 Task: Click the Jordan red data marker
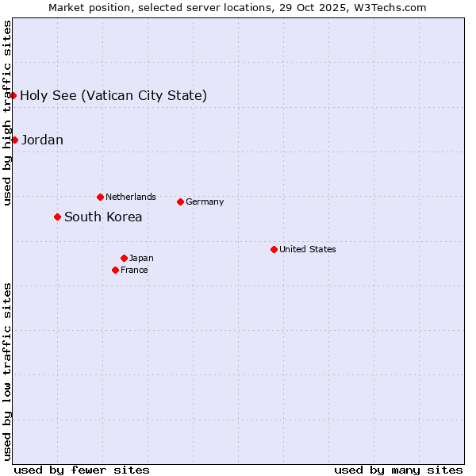(x=14, y=140)
